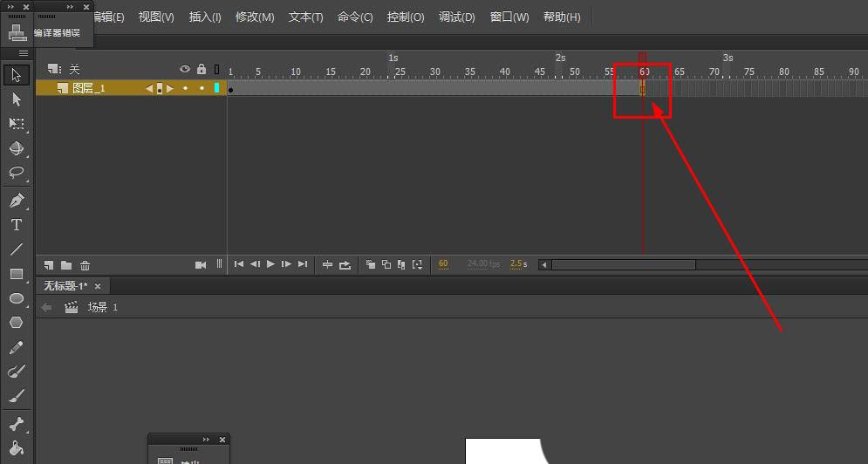This screenshot has width=868, height=464.
Task: Choose the Bone tool
Action: tap(16, 424)
